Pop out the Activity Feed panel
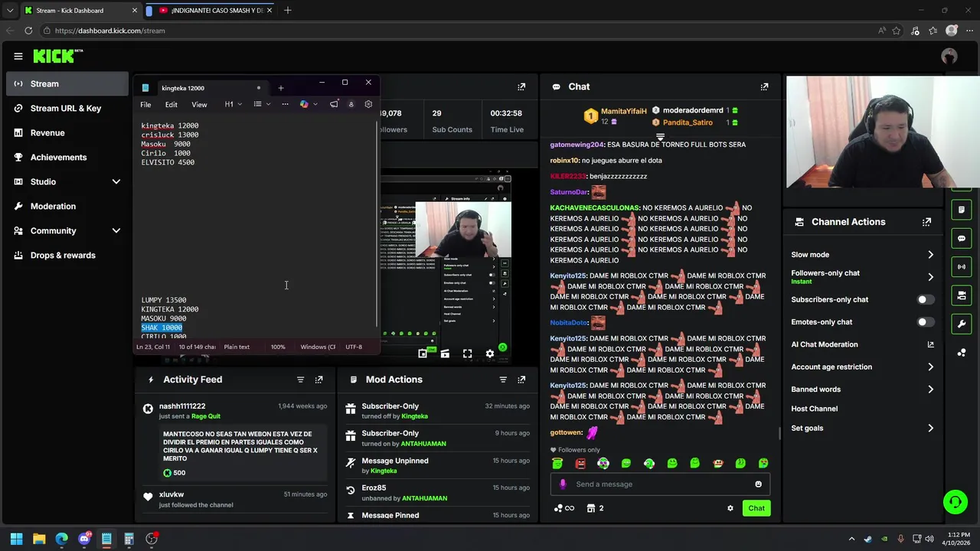 point(318,380)
